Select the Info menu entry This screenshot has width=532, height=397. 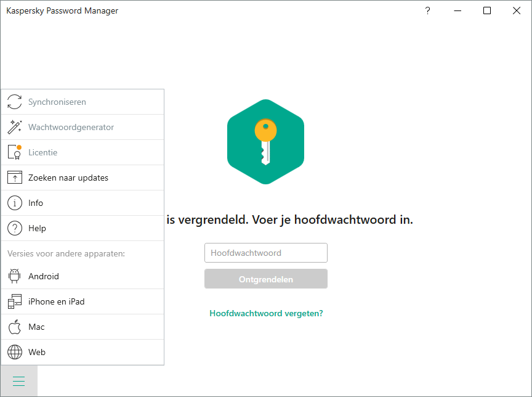tap(83, 203)
